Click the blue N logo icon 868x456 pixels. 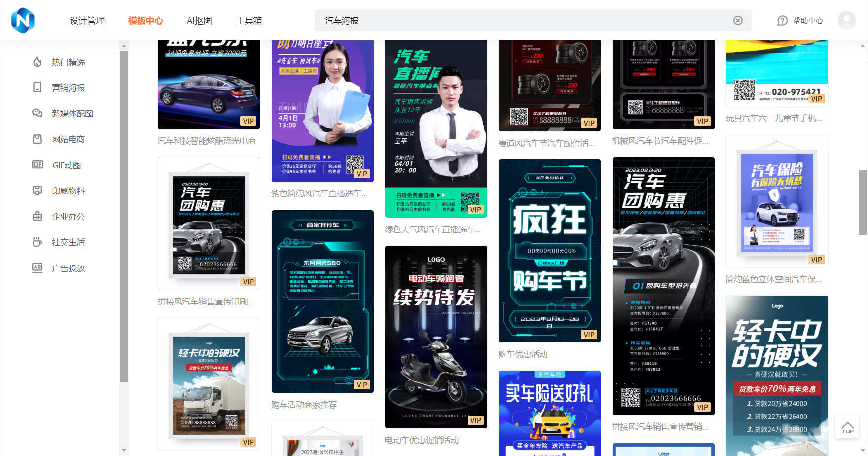[x=23, y=20]
